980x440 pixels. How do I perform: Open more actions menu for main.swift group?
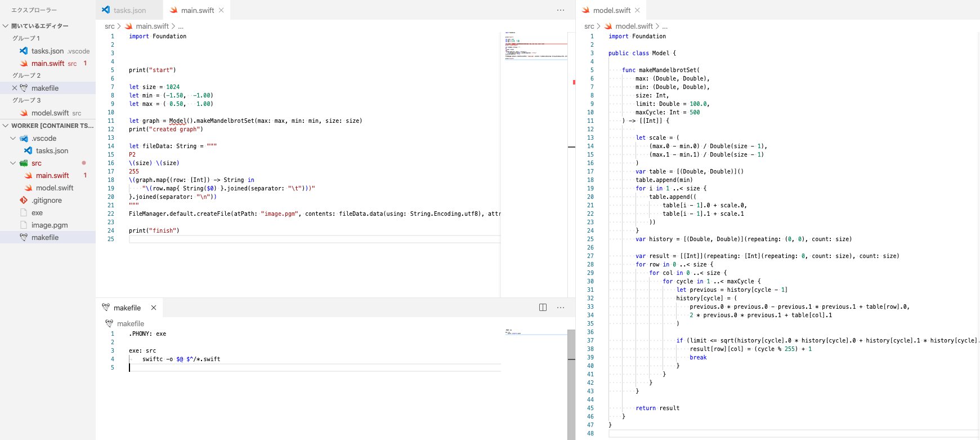[x=560, y=10]
